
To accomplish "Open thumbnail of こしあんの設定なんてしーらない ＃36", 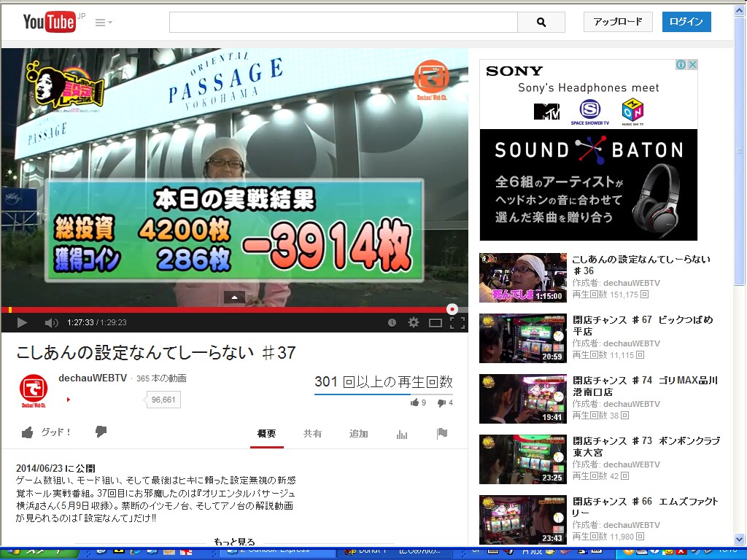I will pos(522,278).
